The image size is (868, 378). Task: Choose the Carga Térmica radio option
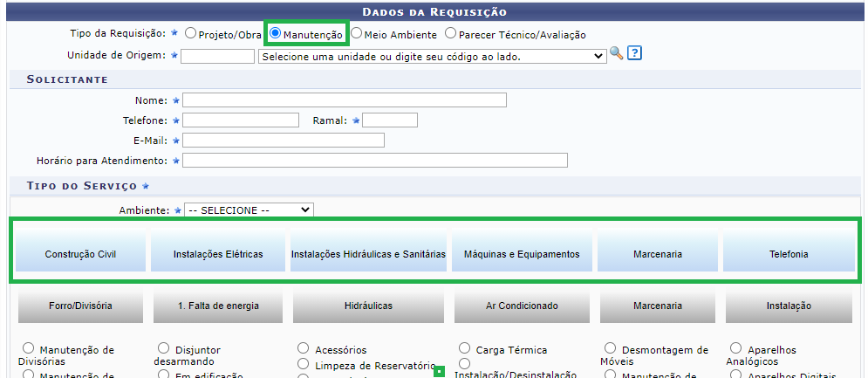[465, 349]
